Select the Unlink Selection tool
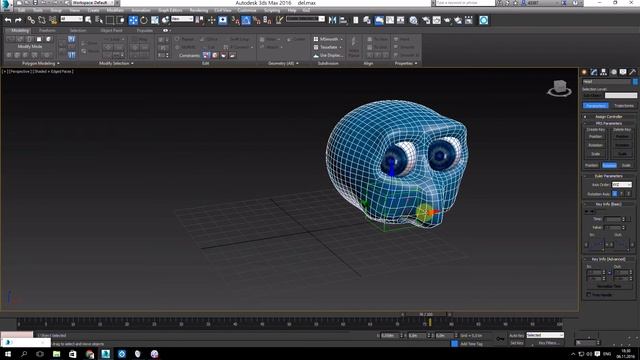This screenshot has width=640, height=360. (x=42, y=20)
